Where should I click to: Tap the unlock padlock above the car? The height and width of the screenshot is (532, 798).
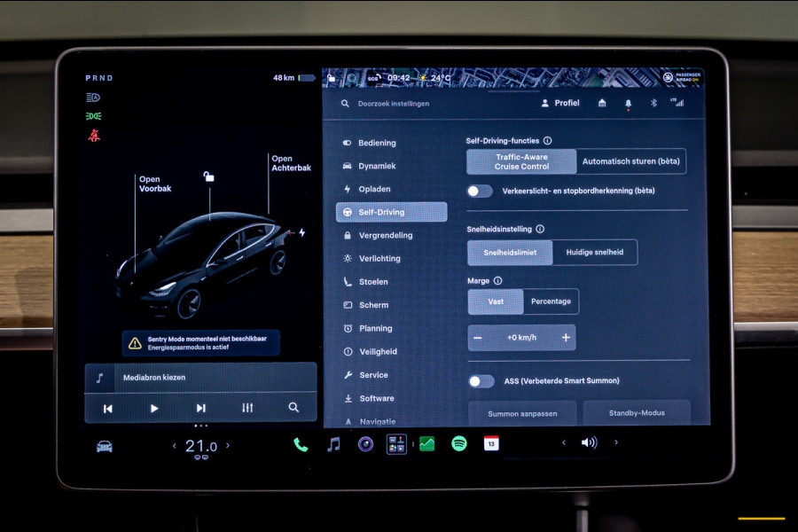point(208,176)
